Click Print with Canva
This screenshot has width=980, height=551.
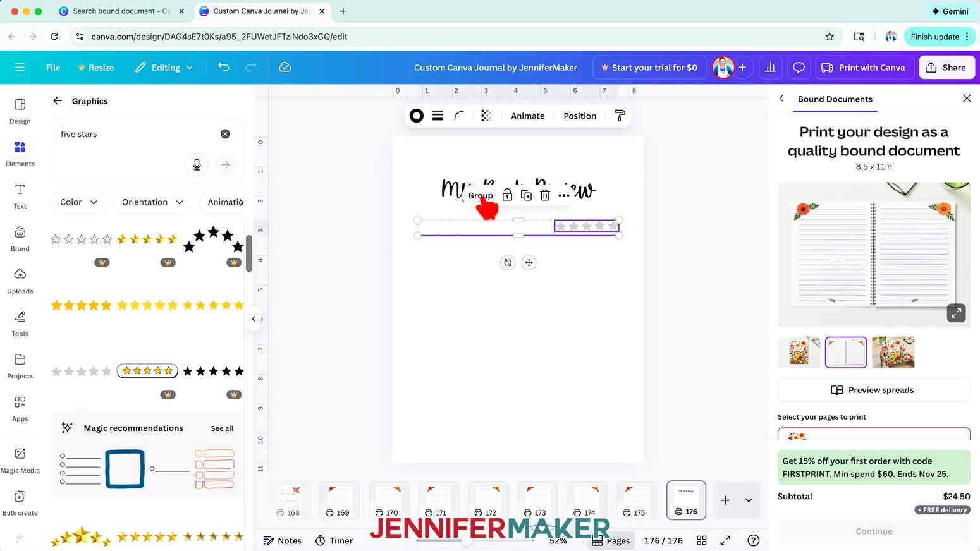864,67
